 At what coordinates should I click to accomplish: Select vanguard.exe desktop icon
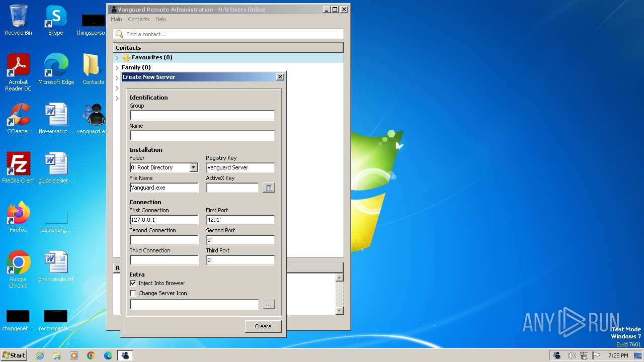[x=93, y=119]
